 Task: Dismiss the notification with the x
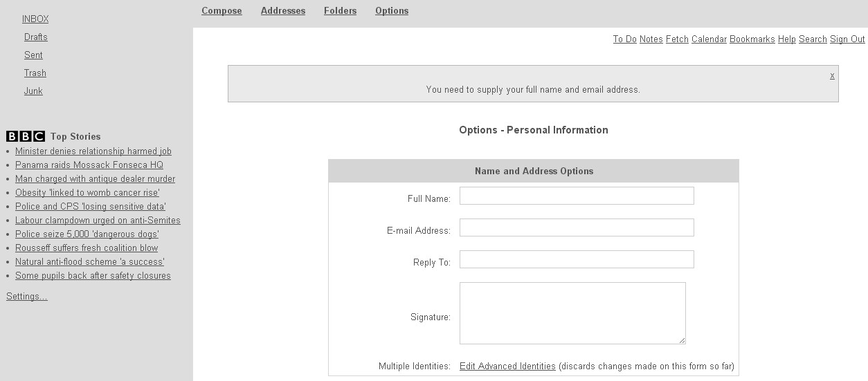pyautogui.click(x=832, y=75)
